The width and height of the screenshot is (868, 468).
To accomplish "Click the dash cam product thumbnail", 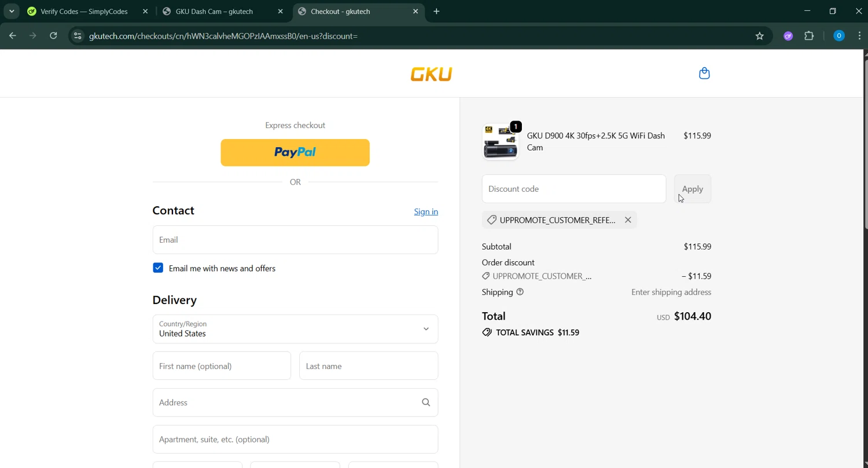I will coord(501,141).
